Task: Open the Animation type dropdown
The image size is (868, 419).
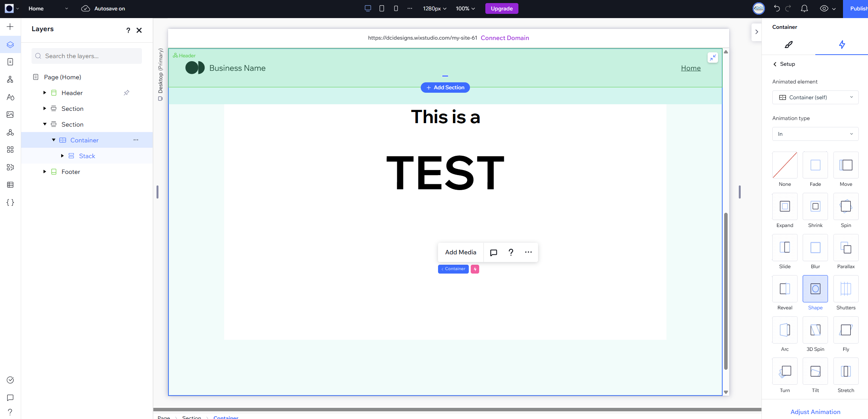Action: pyautogui.click(x=815, y=134)
